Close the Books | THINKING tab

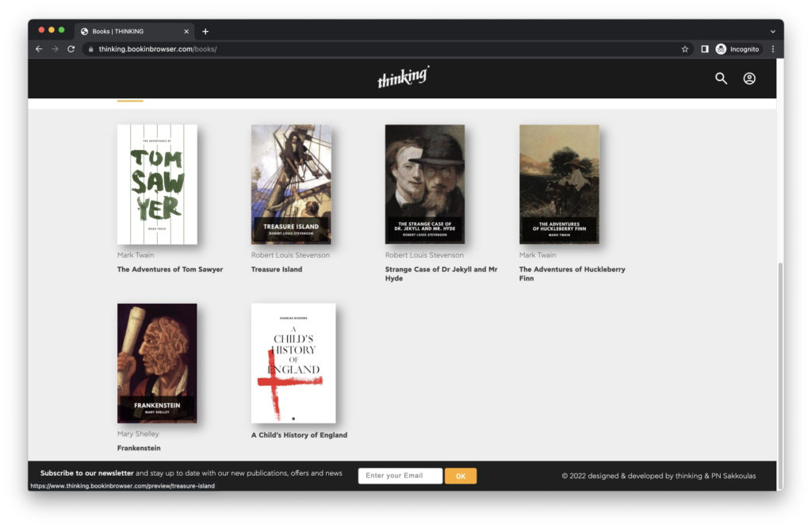pyautogui.click(x=186, y=31)
